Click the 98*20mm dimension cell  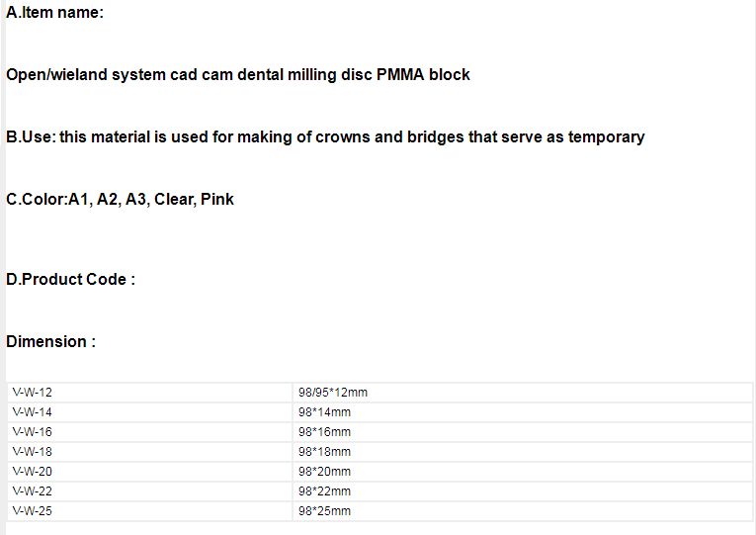point(523,472)
